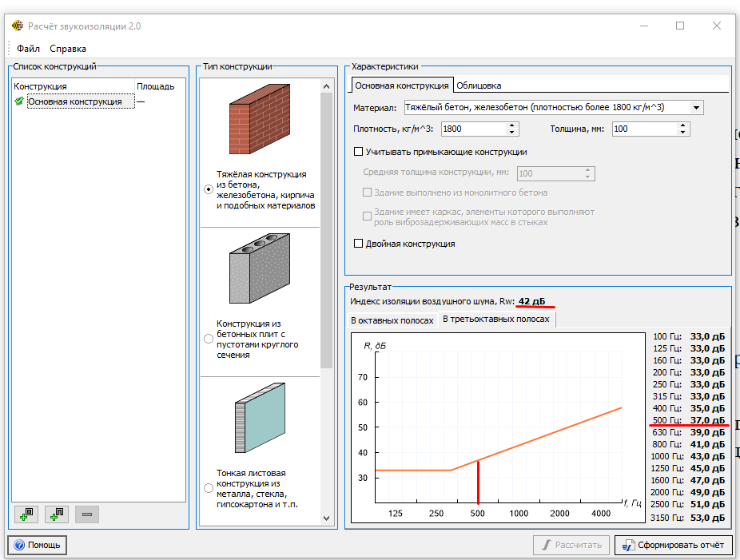Choose the thin sheet construction radio button
This screenshot has width=740, height=560.
209,488
